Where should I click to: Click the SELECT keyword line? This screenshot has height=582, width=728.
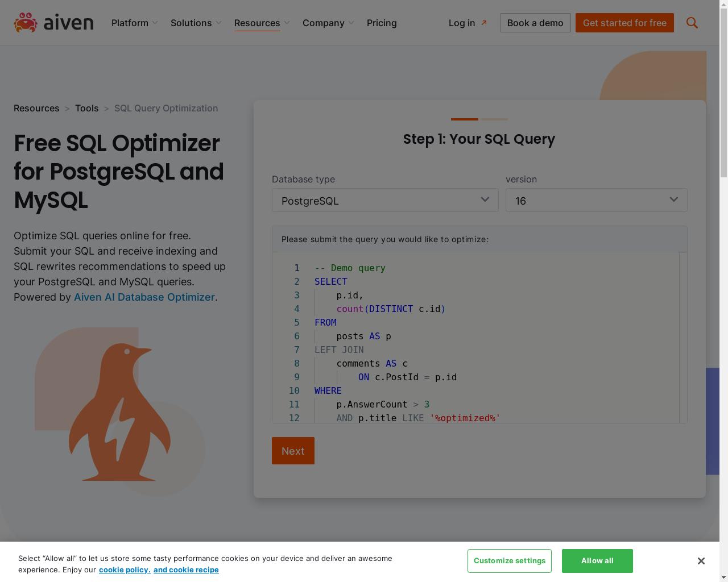pyautogui.click(x=331, y=281)
